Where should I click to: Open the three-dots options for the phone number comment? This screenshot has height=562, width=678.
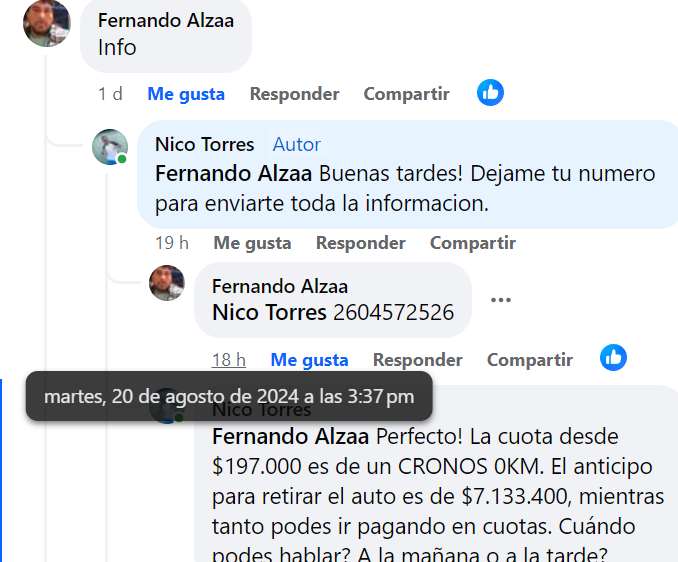click(501, 300)
